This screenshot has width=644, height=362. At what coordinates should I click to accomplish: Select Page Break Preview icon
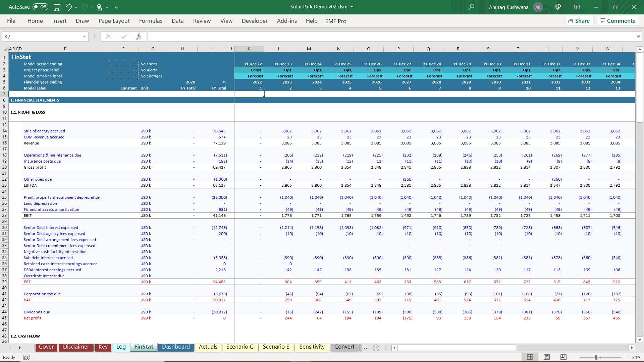pyautogui.click(x=563, y=357)
